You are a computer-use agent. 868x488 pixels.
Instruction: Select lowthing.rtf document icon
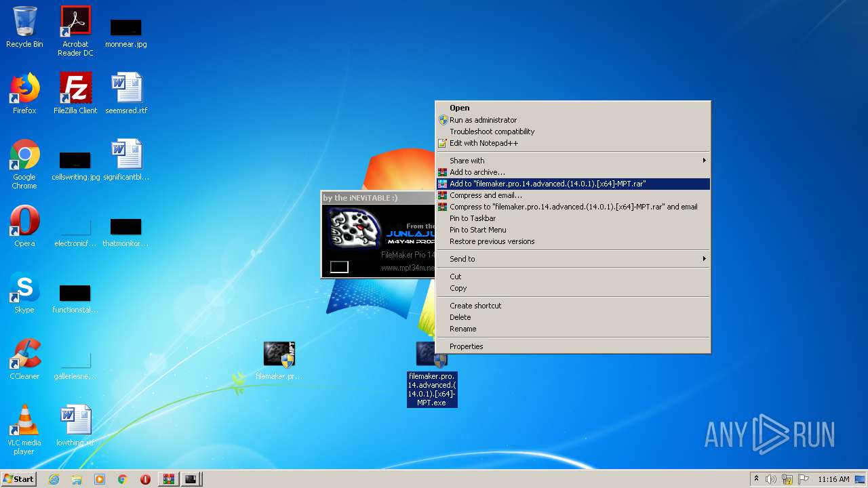point(75,426)
